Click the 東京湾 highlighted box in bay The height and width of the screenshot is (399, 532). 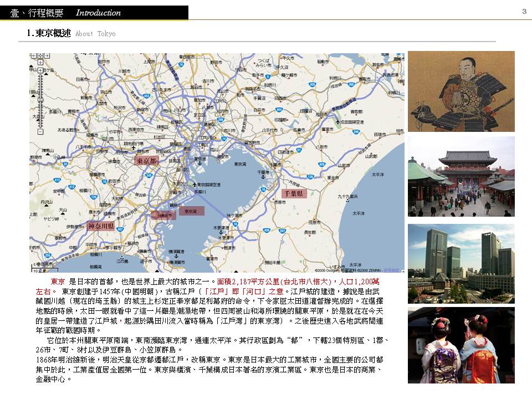coord(191,211)
